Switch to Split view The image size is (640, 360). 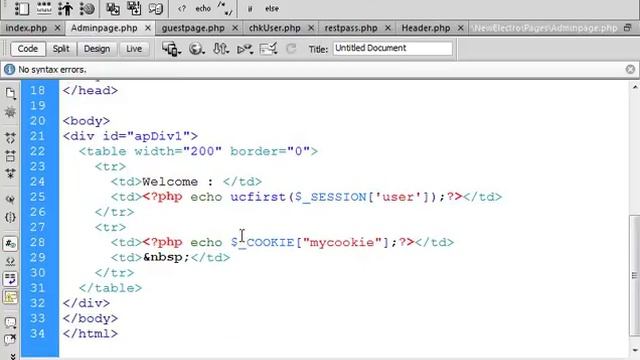point(61,49)
